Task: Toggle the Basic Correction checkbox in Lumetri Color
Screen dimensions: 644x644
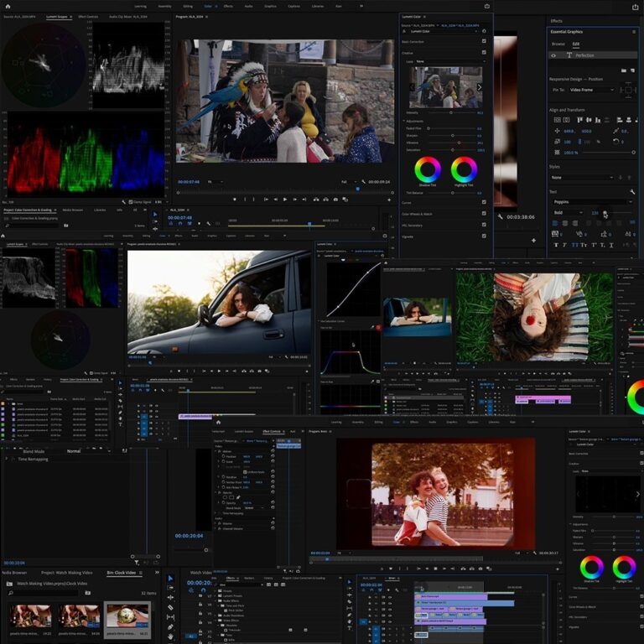Action: click(x=484, y=41)
